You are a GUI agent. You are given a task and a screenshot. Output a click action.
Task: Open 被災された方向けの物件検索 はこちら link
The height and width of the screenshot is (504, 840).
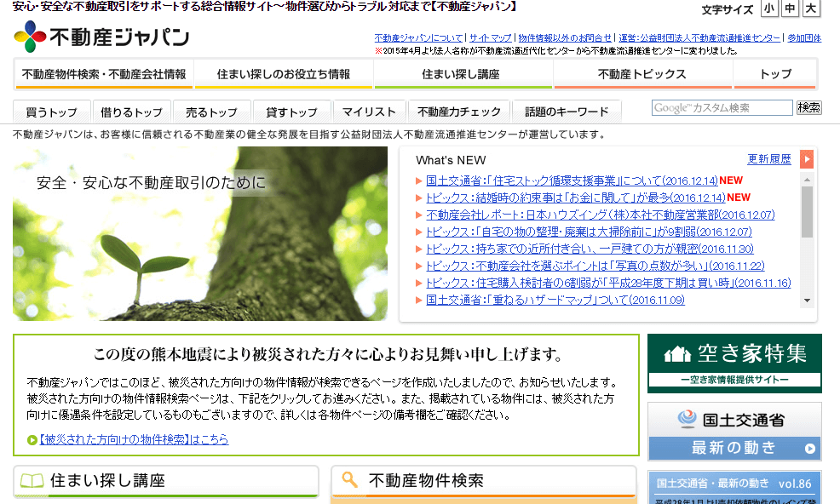134,440
